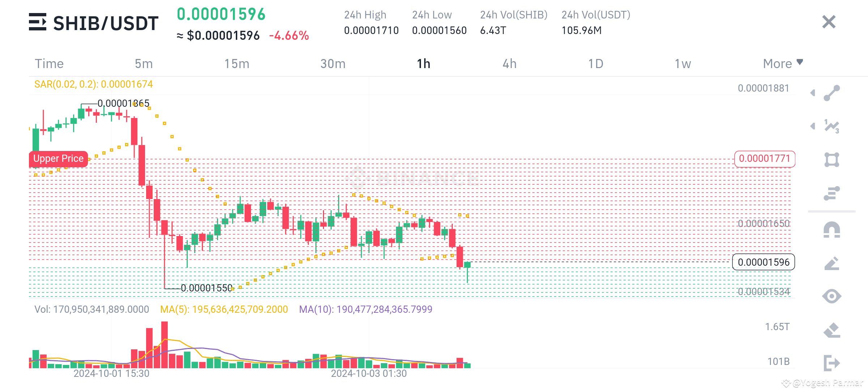Click the red Upper Price tag

(58, 158)
